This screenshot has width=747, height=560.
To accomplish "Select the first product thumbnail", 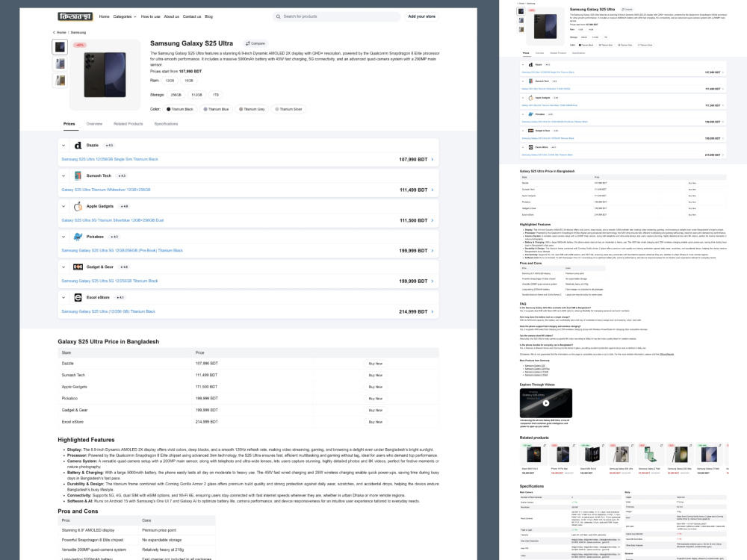I will tap(60, 47).
